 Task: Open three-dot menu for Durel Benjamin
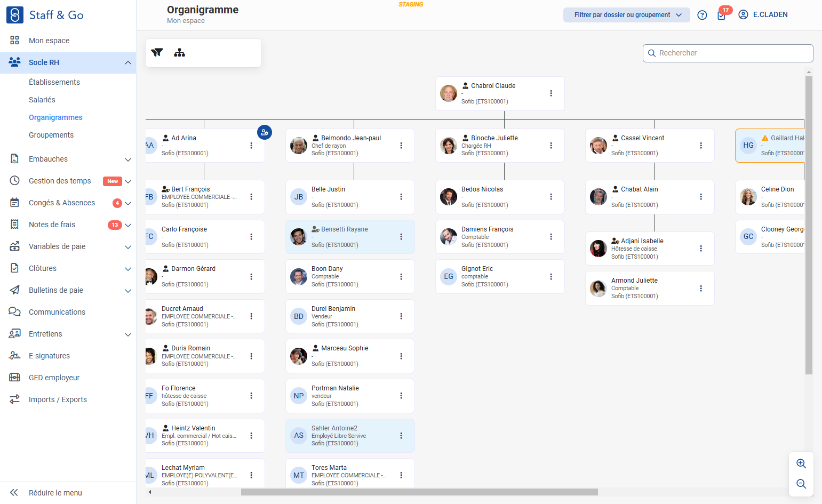click(401, 316)
